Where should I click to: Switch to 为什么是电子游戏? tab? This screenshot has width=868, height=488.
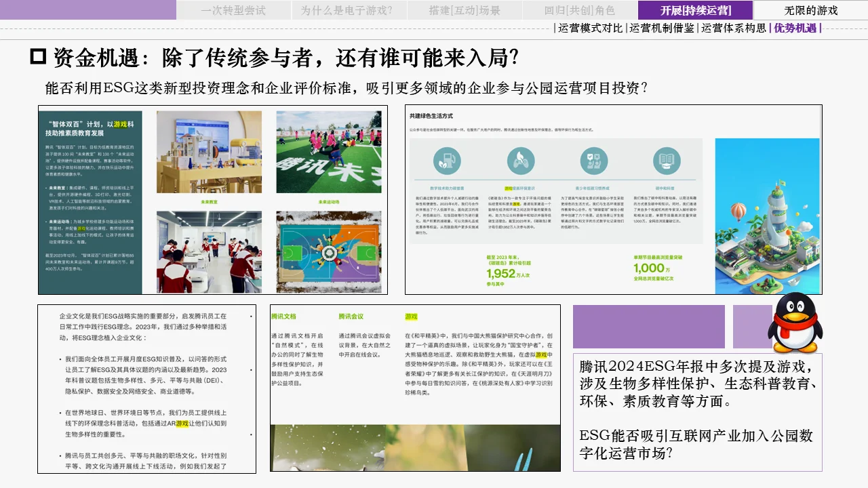[x=349, y=10]
